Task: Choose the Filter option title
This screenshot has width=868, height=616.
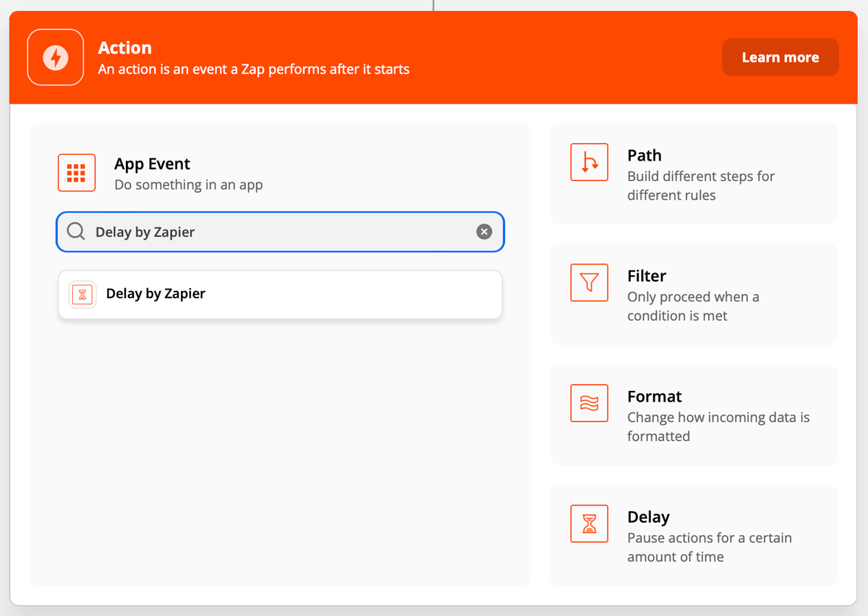Action: 647,276
